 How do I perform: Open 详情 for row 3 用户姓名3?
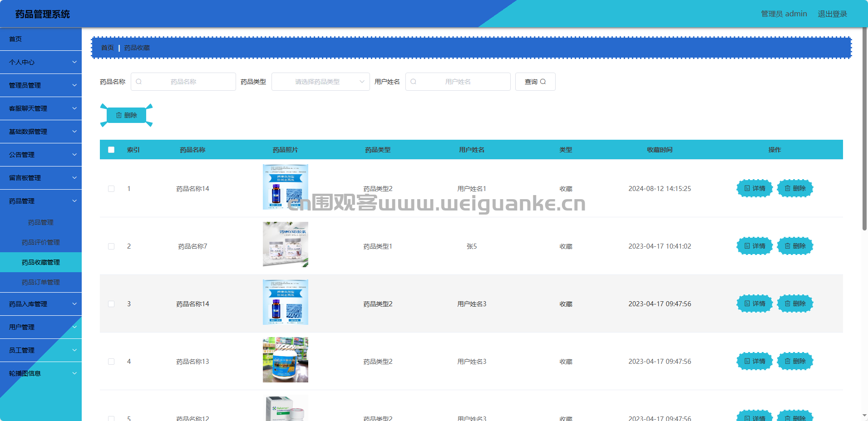755,304
